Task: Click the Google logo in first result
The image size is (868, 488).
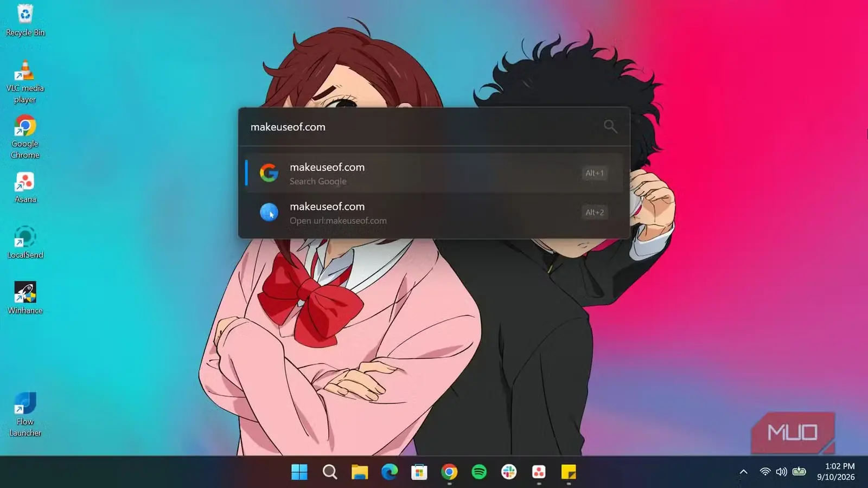Action: click(x=269, y=173)
